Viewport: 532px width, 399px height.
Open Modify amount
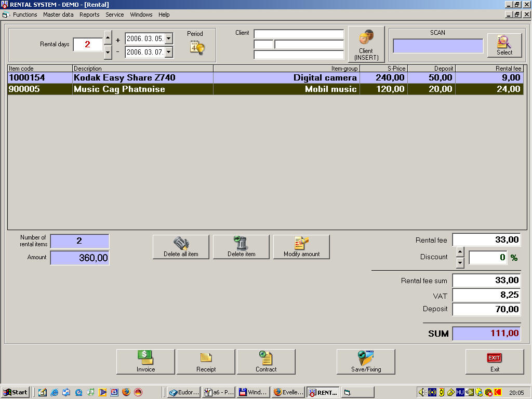click(302, 247)
